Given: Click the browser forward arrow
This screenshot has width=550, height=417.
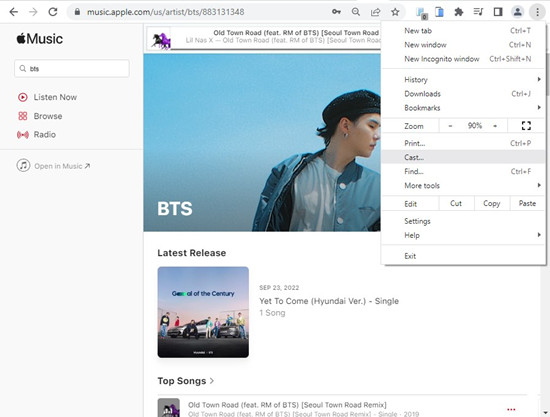Looking at the screenshot, I should click(x=33, y=12).
